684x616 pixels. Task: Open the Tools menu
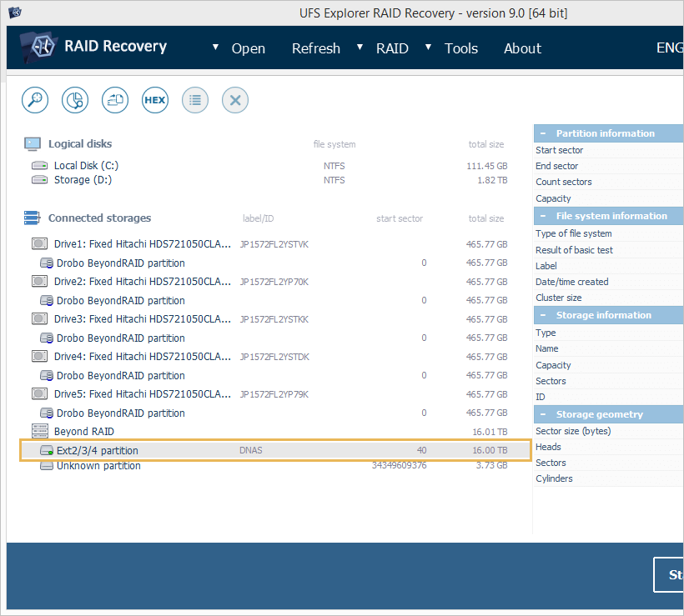(x=460, y=48)
